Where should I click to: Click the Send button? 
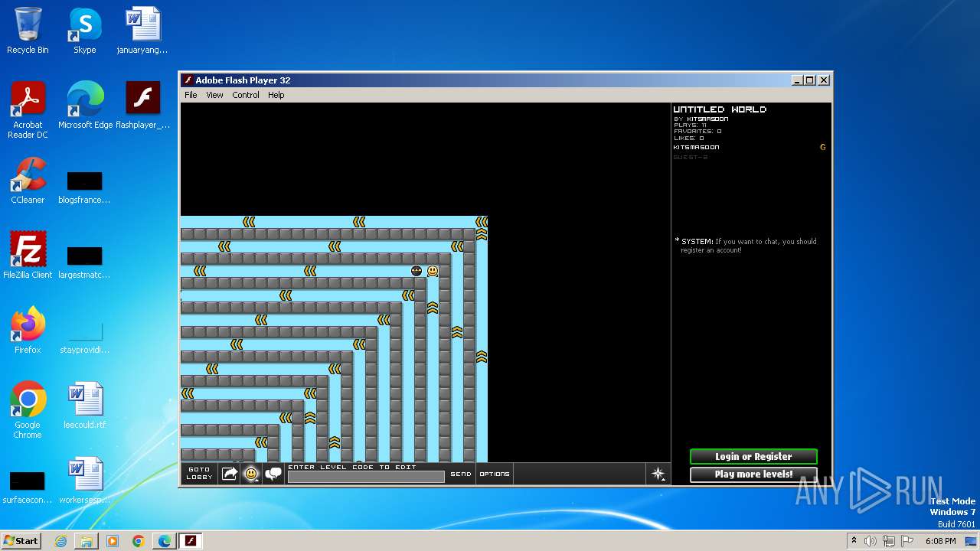pos(461,474)
